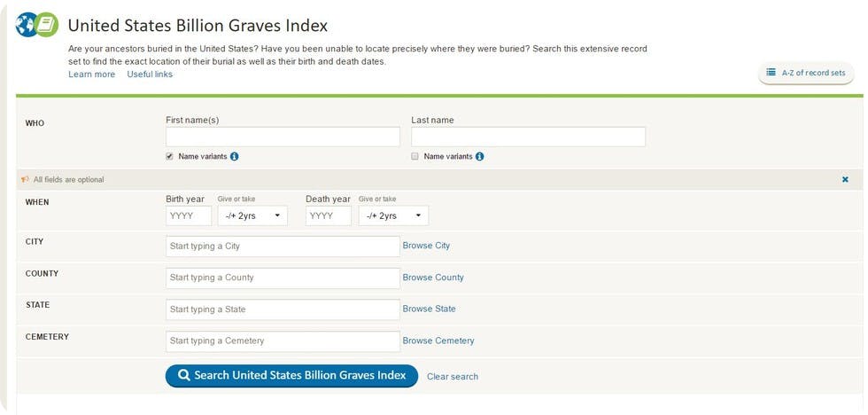Click the info icon beside last name variants

coord(479,157)
